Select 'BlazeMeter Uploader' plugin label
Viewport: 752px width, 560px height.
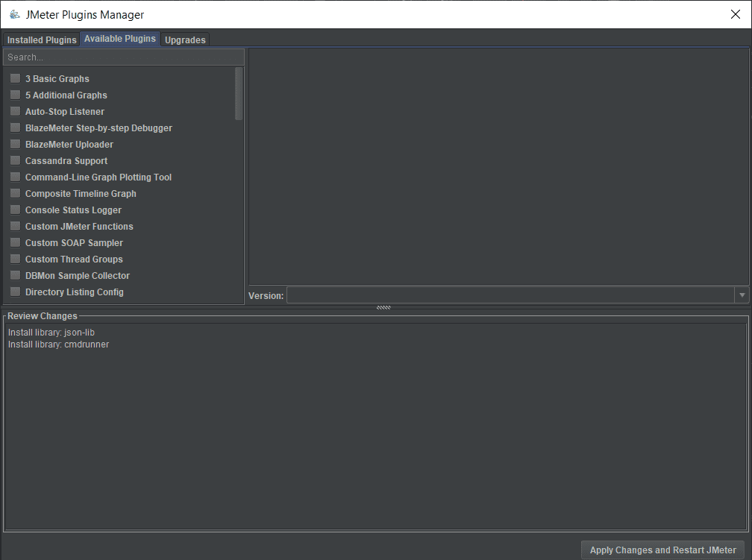69,145
